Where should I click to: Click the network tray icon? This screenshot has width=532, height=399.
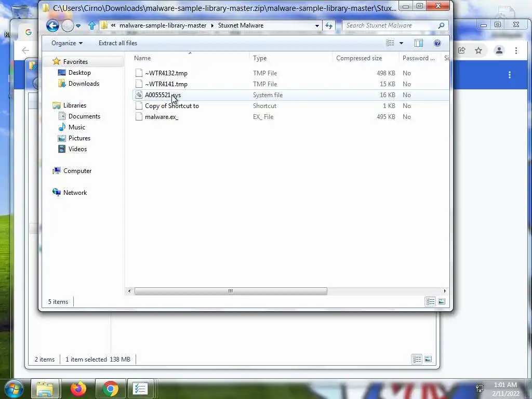(480, 389)
